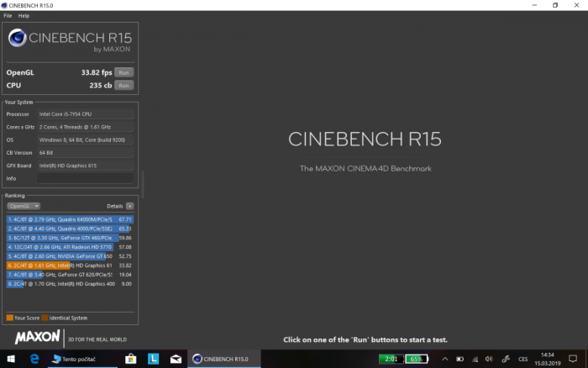
Task: Open the Mail app from taskbar
Action: tap(176, 359)
